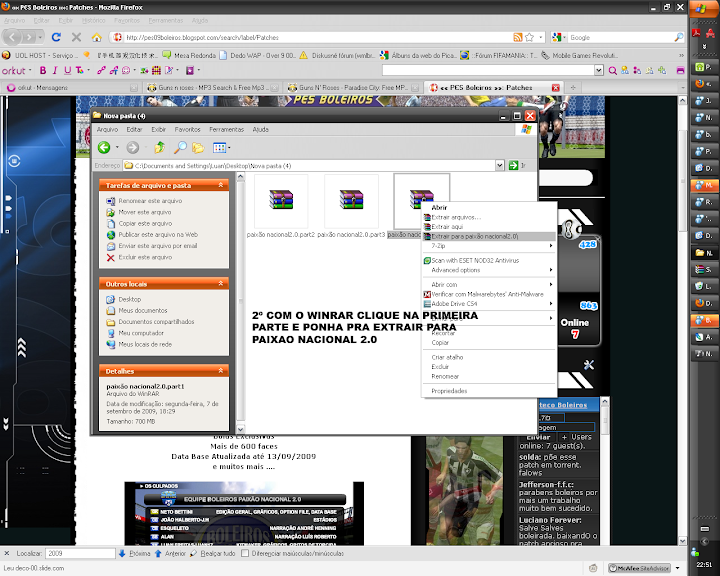Open the address bar history dropdown
This screenshot has height=576, width=720.
pyautogui.click(x=541, y=37)
